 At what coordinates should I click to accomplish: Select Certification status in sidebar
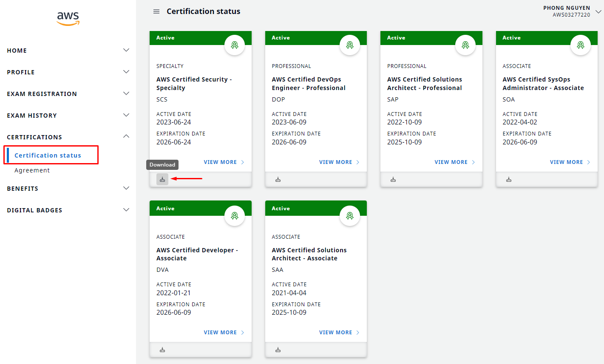tap(48, 155)
